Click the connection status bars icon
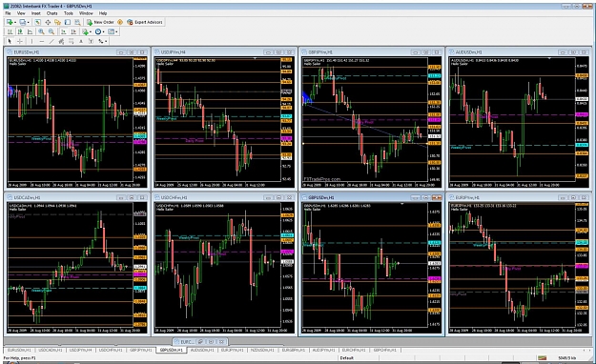 [543, 358]
